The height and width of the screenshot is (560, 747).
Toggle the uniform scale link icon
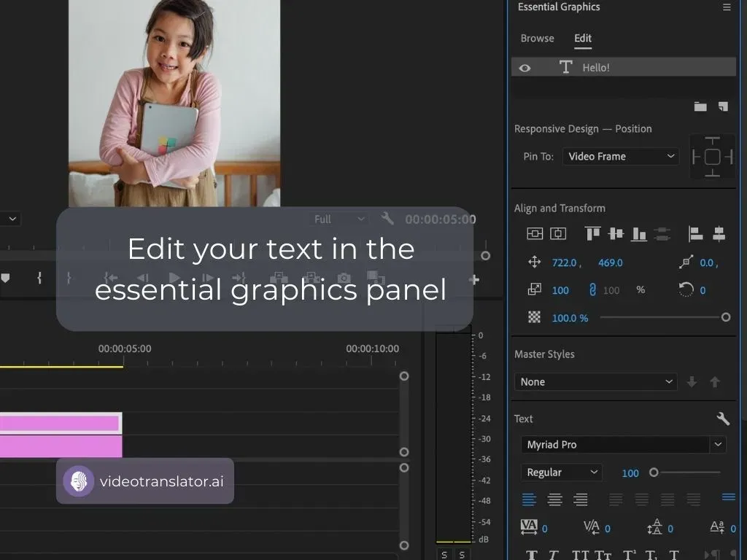592,290
